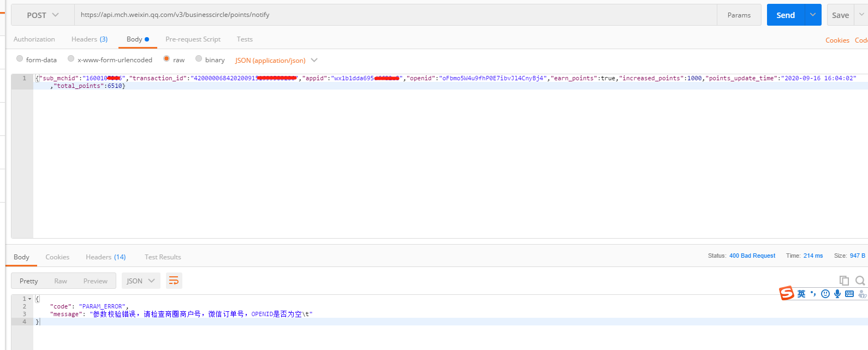The width and height of the screenshot is (868, 350).
Task: Click response line number 4
Action: [24, 322]
